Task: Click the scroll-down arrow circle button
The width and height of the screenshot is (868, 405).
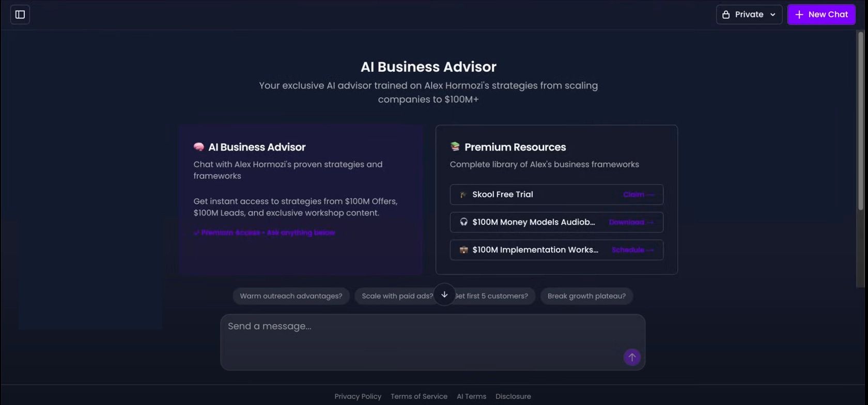Action: 444,294
